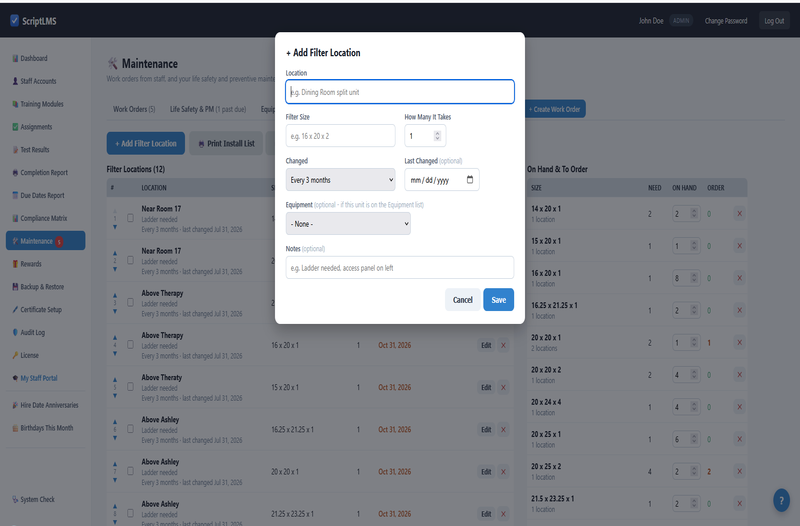Click the ScriptLMS logo checkmark icon

(14, 20)
